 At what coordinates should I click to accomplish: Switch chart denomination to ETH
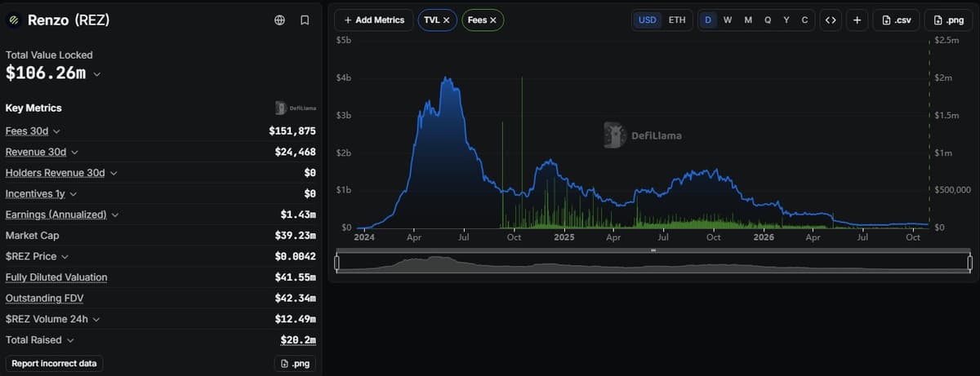pyautogui.click(x=677, y=20)
